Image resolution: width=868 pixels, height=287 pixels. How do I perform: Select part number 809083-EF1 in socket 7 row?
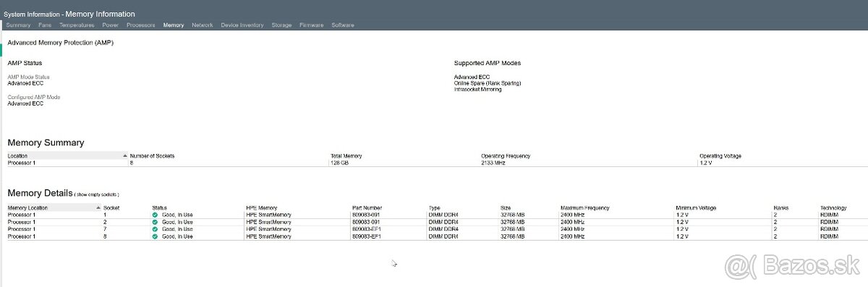click(x=366, y=229)
